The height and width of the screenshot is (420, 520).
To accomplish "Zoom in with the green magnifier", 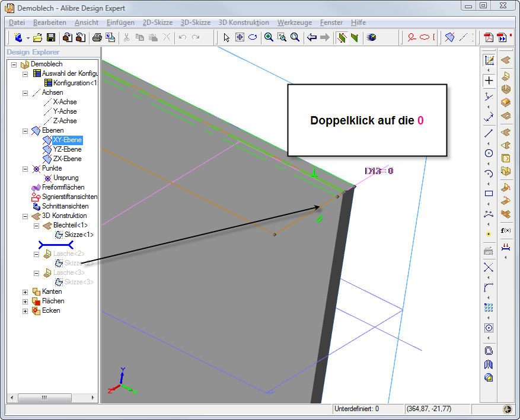I will tap(269, 37).
